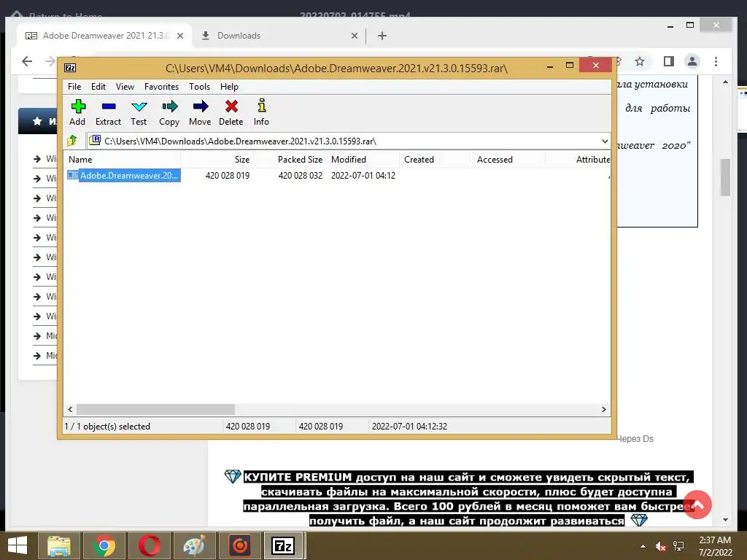Viewport: 747px width, 560px height.
Task: Open a new Chrome tab
Action: click(x=382, y=36)
